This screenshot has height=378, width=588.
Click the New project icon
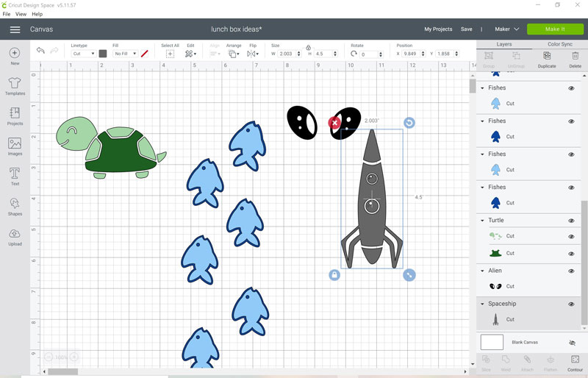(x=15, y=53)
